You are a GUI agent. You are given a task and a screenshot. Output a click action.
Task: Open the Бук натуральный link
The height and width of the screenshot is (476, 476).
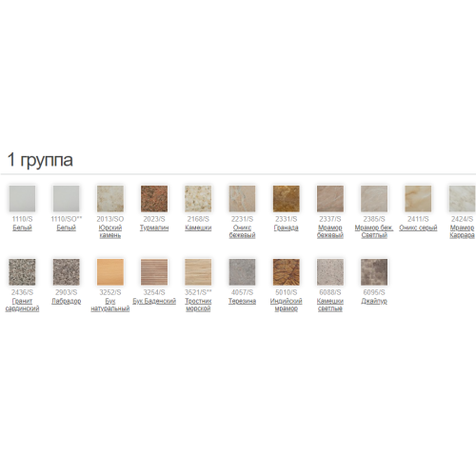[x=110, y=305]
